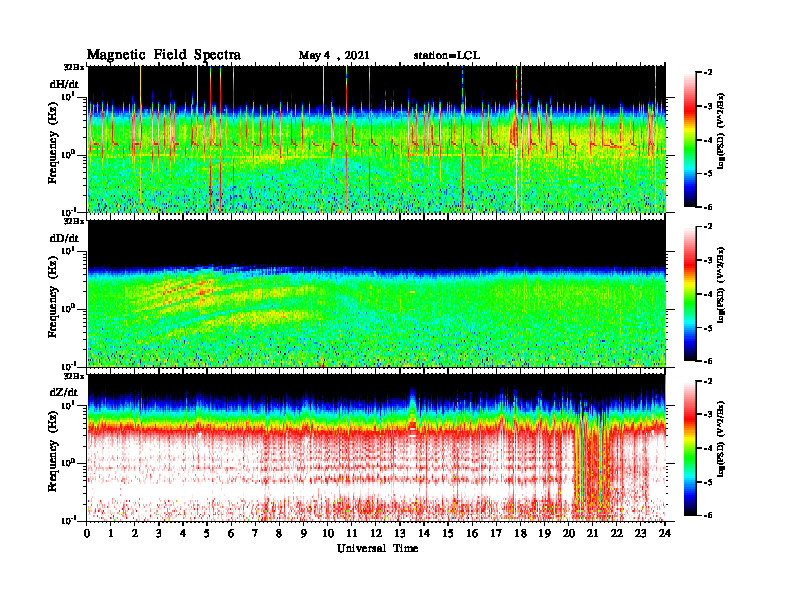This screenshot has height=612, width=792.
Task: Click hour tick label "21" on time axis
Action: click(592, 534)
